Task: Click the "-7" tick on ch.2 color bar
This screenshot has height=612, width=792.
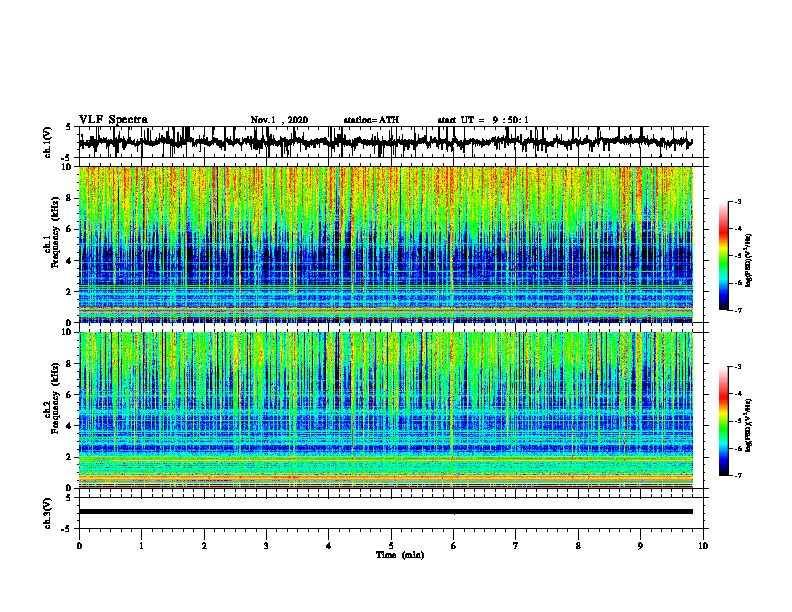Action: [738, 475]
